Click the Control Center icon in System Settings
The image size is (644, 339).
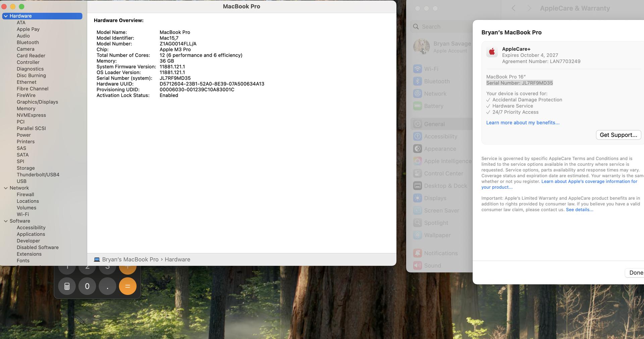coord(418,174)
